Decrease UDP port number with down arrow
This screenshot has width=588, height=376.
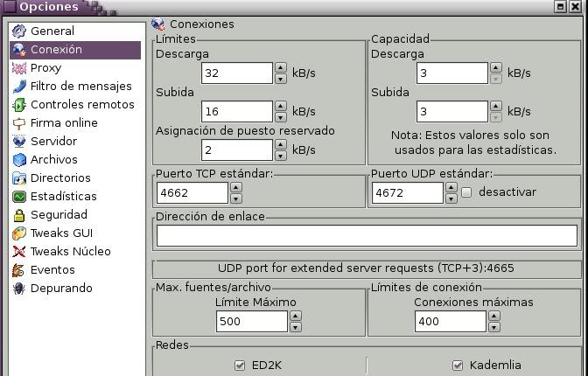coord(451,198)
